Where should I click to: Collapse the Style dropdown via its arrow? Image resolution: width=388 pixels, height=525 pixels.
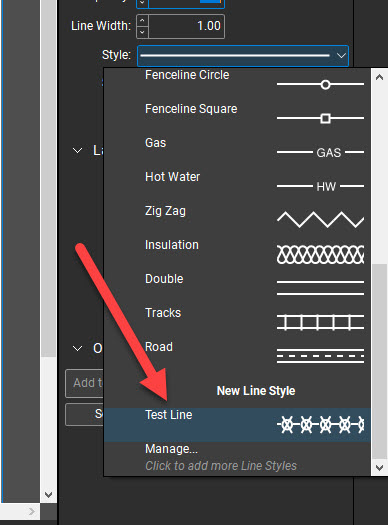(341, 56)
